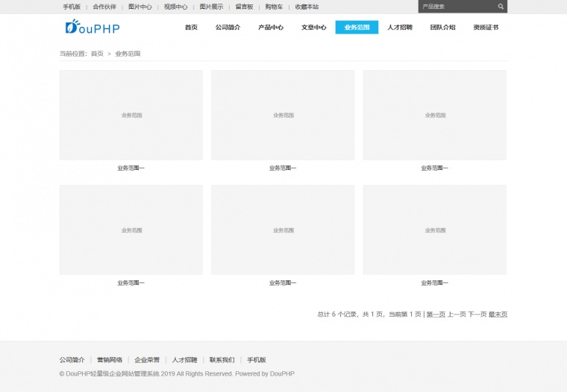This screenshot has width=567, height=392.
Task: Open the bottom-right 业务范围 thumbnail
Action: (435, 230)
